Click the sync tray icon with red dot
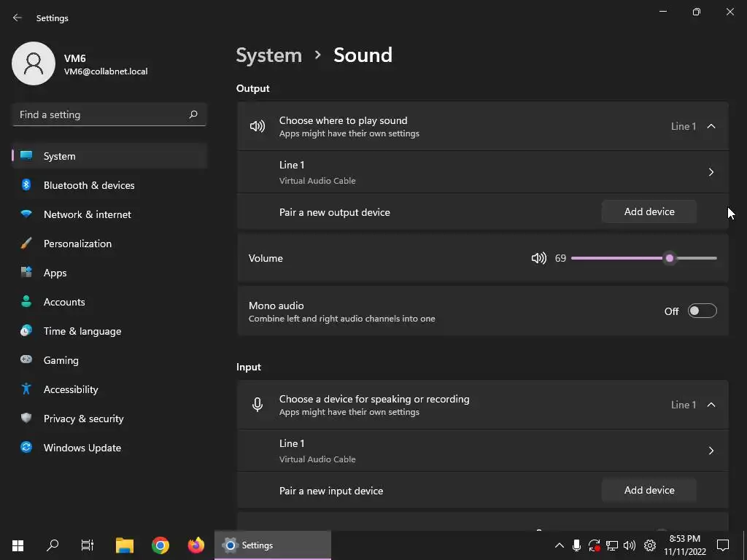This screenshot has height=560, width=747. [x=594, y=545]
